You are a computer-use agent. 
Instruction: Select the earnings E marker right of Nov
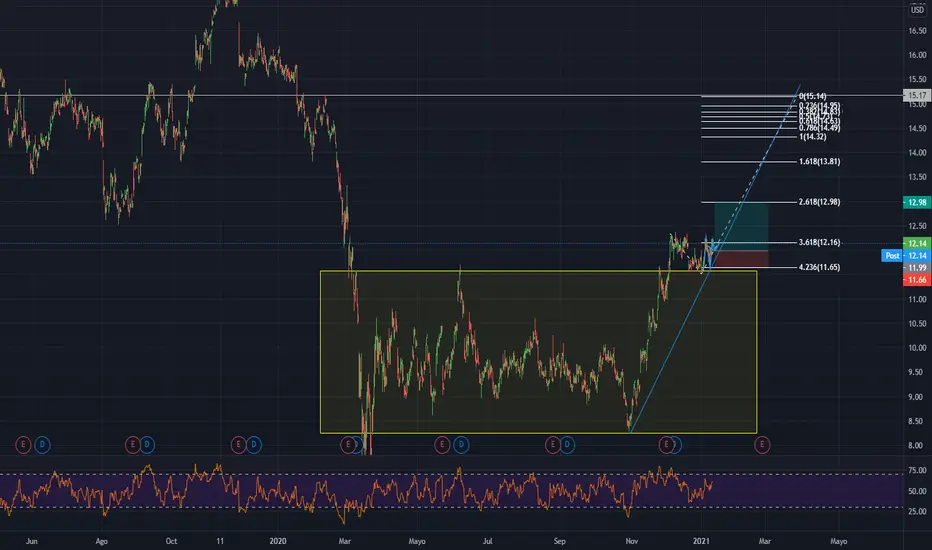coord(666,444)
